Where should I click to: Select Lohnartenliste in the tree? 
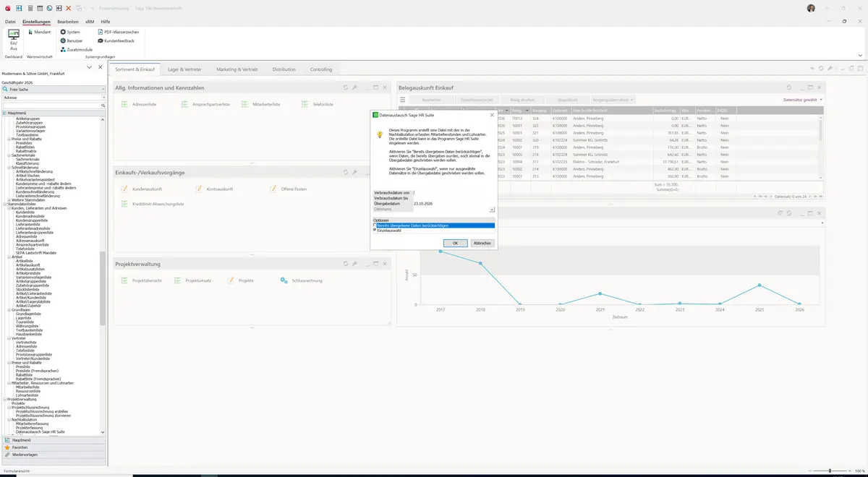27,395
